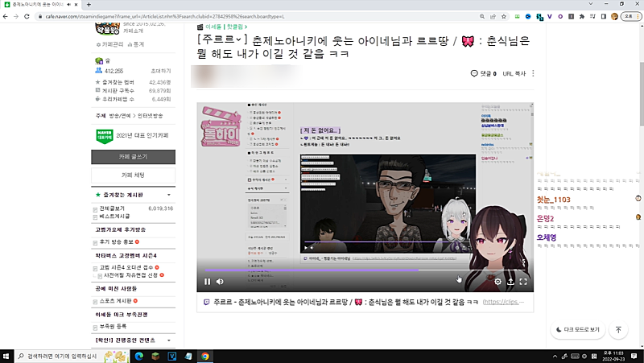Mute the clip with the speaker icon

click(x=220, y=282)
